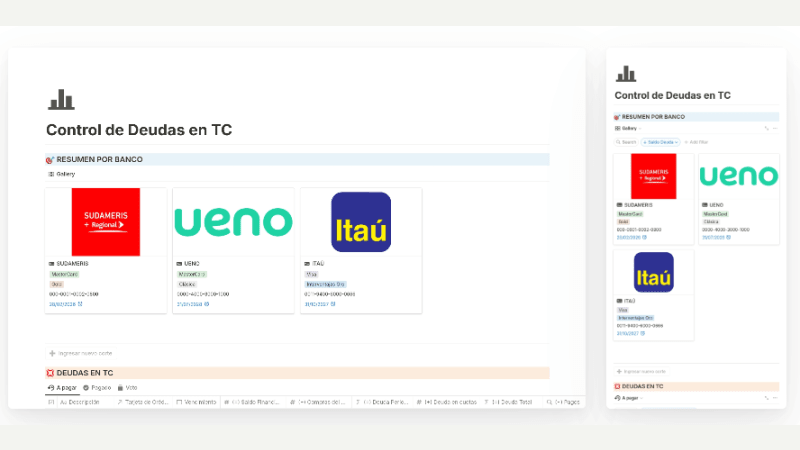Click the bar chart page icon in the narrow page
Image resolution: width=800 pixels, height=450 pixels.
[626, 74]
